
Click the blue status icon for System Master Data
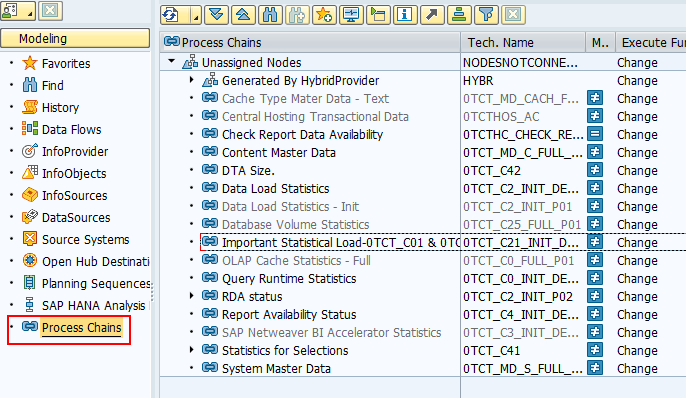[595, 368]
